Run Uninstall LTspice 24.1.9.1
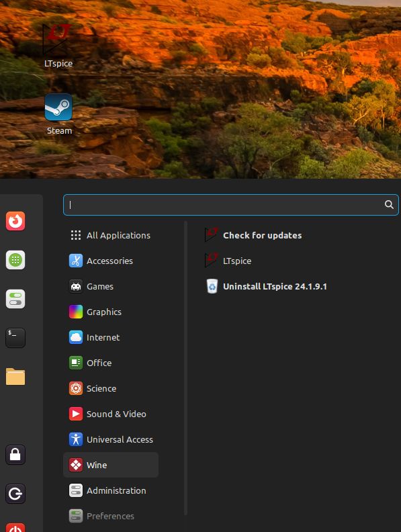This screenshot has width=401, height=532. pyautogui.click(x=275, y=286)
